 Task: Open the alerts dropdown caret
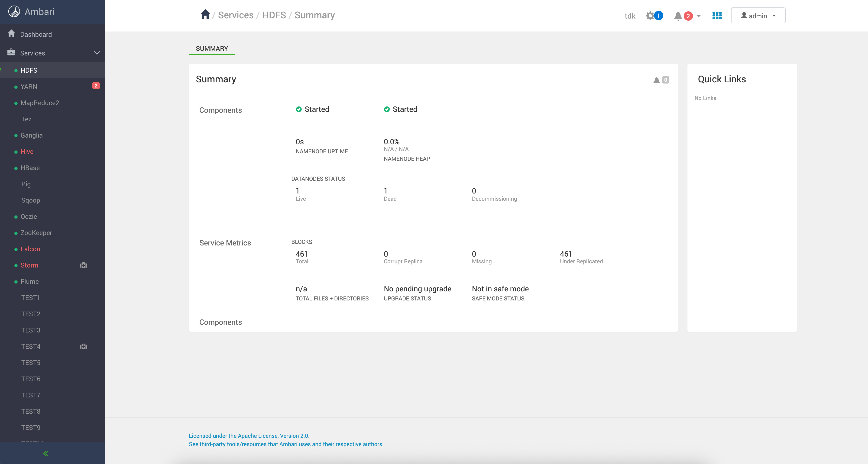pos(699,16)
